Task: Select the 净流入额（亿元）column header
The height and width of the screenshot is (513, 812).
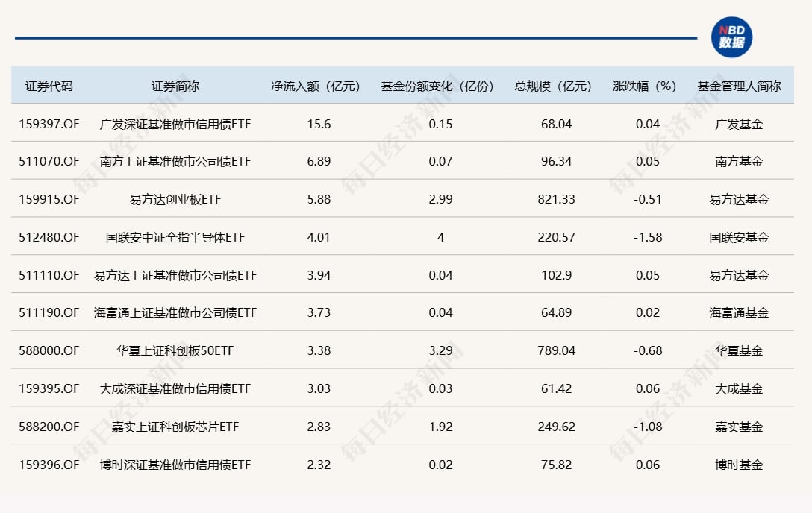Action: (316, 86)
